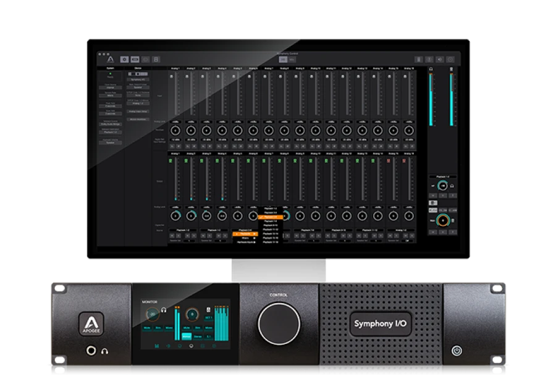Image resolution: width=556 pixels, height=392 pixels.
Task: Toggle the red indicator on output Analog 15
Action: [389, 161]
